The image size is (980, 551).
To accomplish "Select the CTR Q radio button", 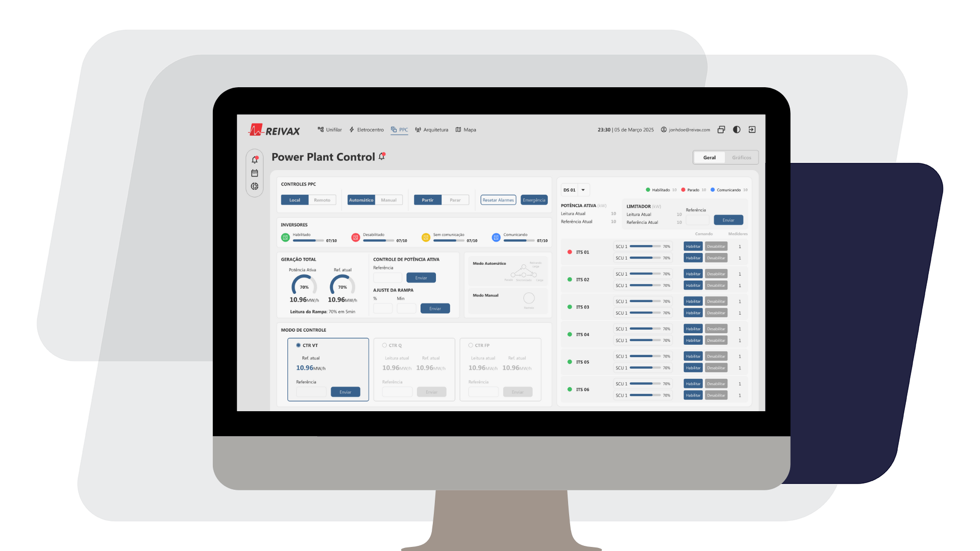I will (384, 345).
